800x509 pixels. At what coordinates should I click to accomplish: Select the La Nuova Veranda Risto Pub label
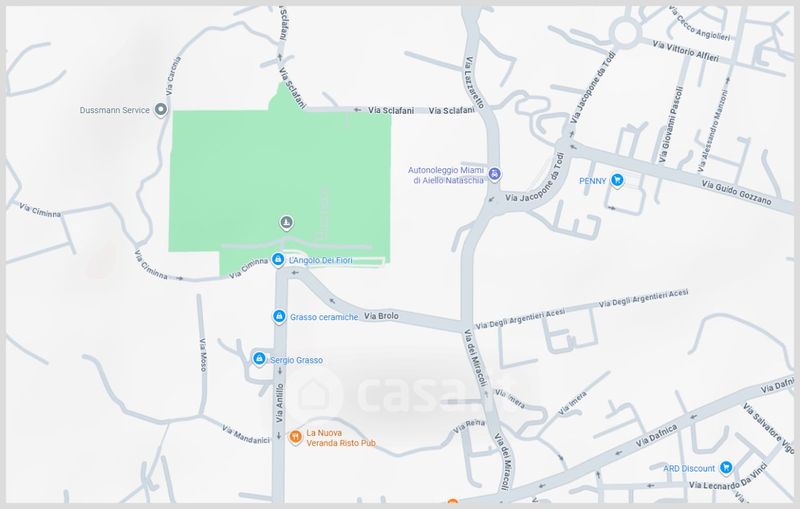click(x=341, y=438)
